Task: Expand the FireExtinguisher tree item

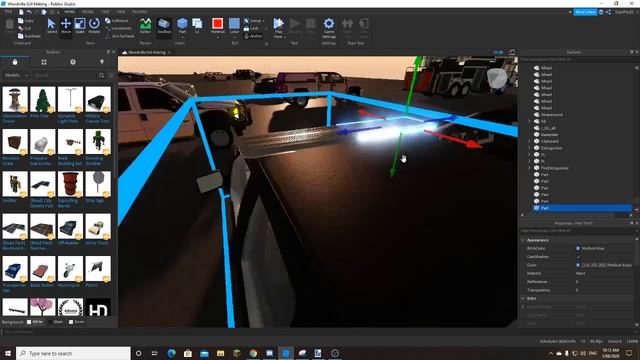Action: (530, 168)
